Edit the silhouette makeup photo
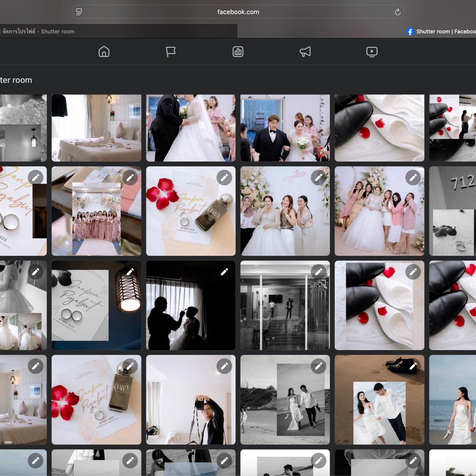Viewport: 476px width, 476px height. click(x=224, y=272)
